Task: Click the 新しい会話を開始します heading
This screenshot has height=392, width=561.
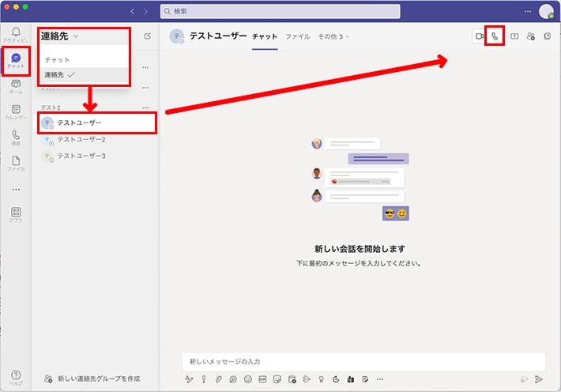Action: 360,249
